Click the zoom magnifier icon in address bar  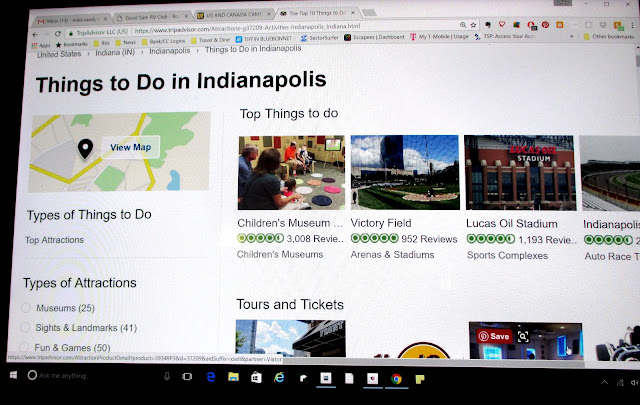pyautogui.click(x=463, y=25)
